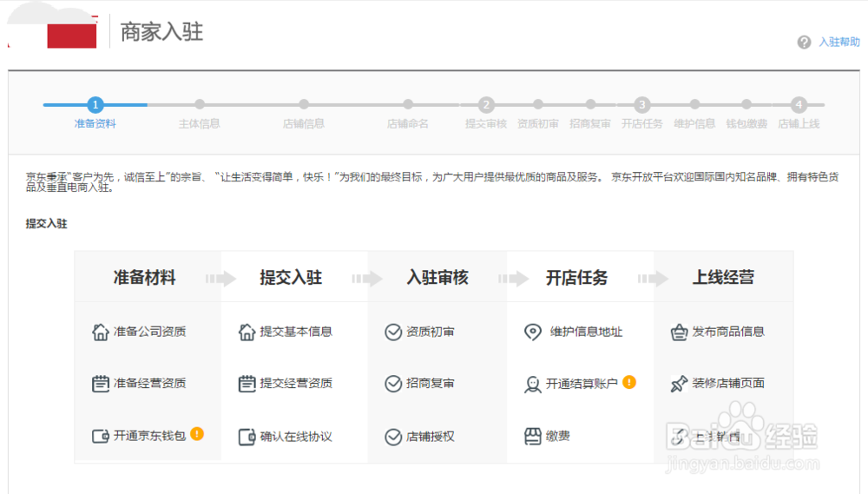
Task: Click the 资质初审 progress step label
Action: pos(538,123)
